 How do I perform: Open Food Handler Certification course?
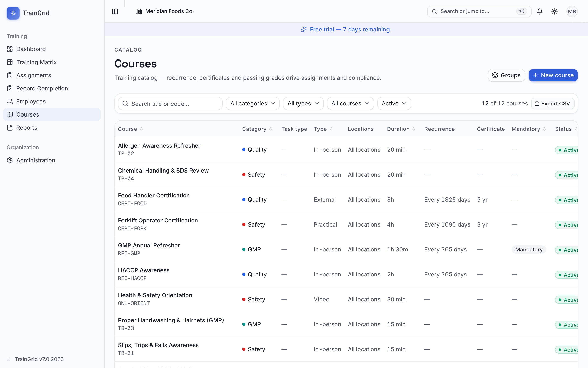[154, 195]
